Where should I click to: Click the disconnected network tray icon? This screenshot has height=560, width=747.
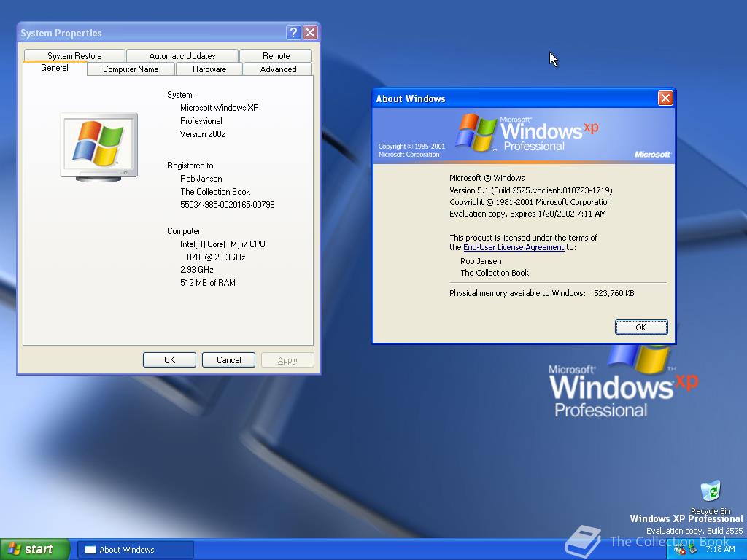680,549
